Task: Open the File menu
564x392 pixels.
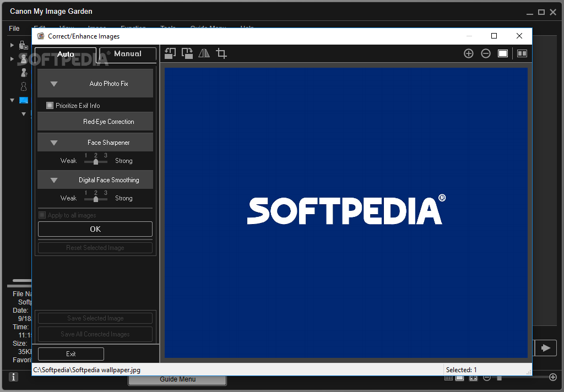Action: [x=14, y=29]
